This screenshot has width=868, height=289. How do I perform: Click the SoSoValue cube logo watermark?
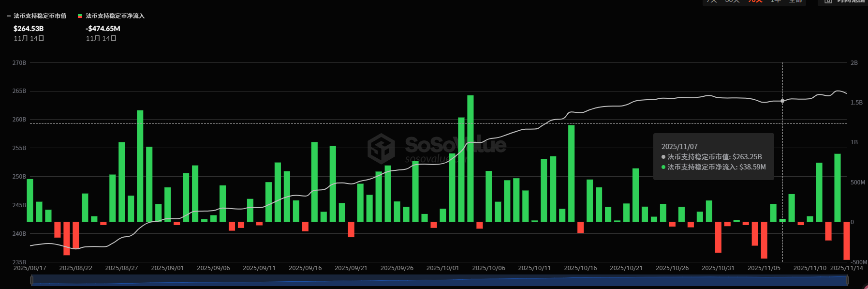[x=381, y=149]
